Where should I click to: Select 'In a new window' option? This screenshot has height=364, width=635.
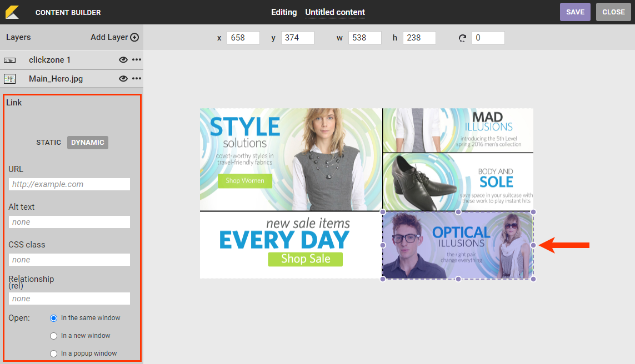(54, 336)
